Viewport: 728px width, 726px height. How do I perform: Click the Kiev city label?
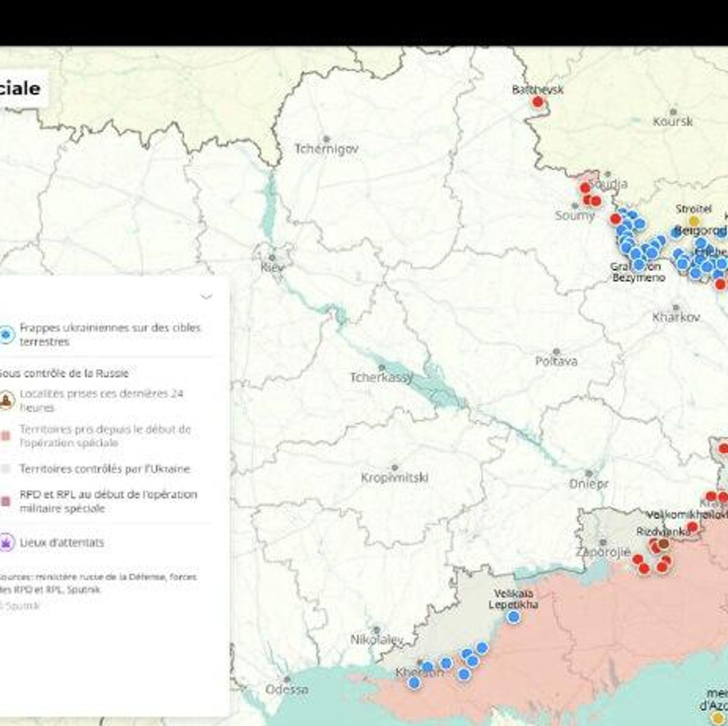pyautogui.click(x=272, y=268)
